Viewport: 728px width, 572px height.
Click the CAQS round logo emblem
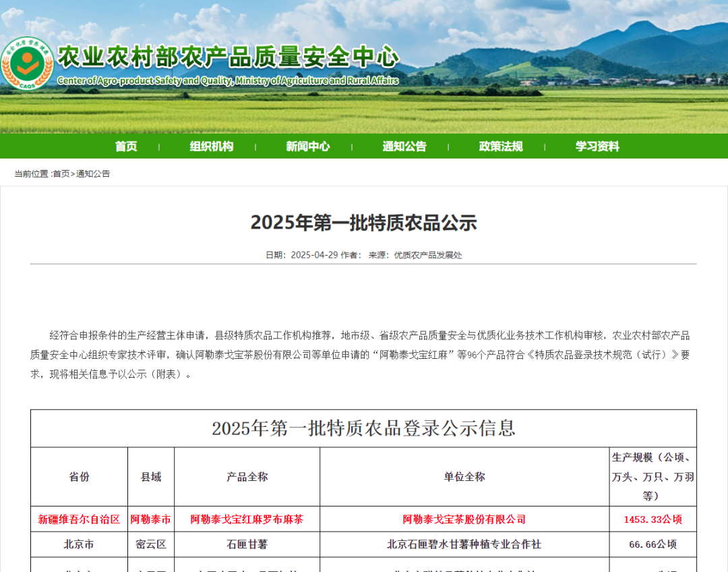click(27, 63)
